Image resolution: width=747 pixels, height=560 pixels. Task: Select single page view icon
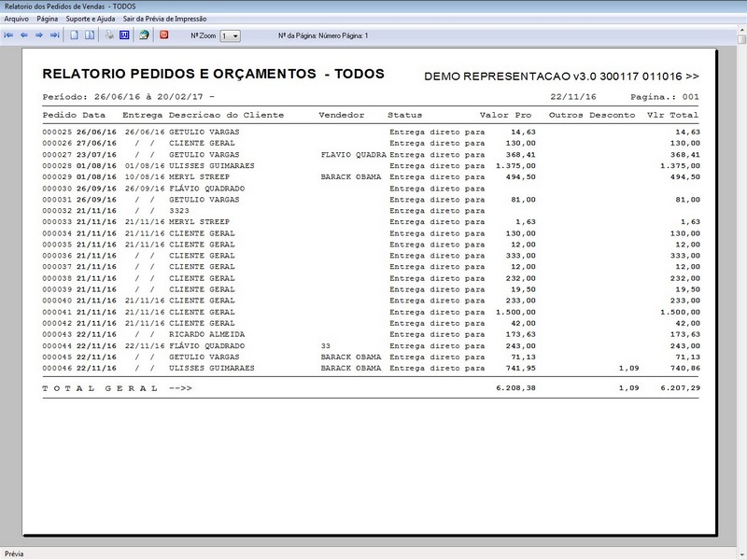75,35
